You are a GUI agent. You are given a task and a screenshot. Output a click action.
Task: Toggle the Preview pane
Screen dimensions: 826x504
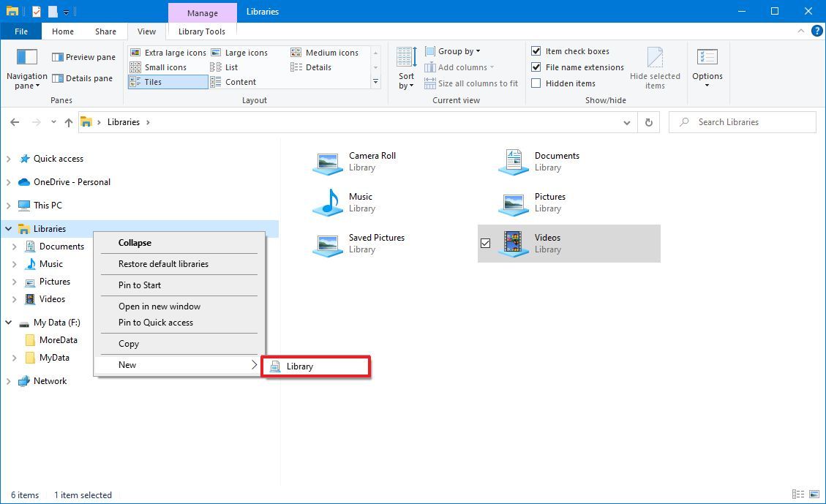(x=83, y=56)
